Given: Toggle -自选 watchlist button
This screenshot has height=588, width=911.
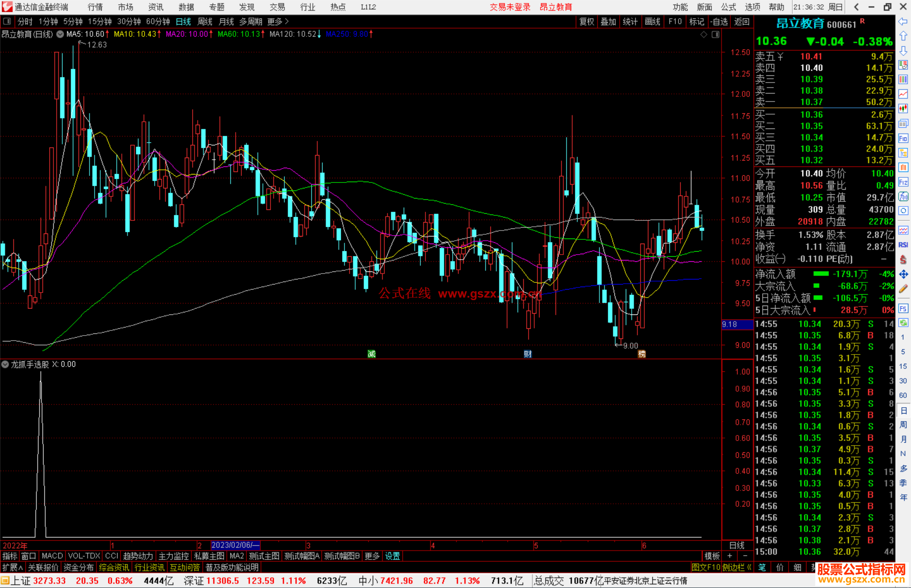Looking at the screenshot, I should [719, 21].
